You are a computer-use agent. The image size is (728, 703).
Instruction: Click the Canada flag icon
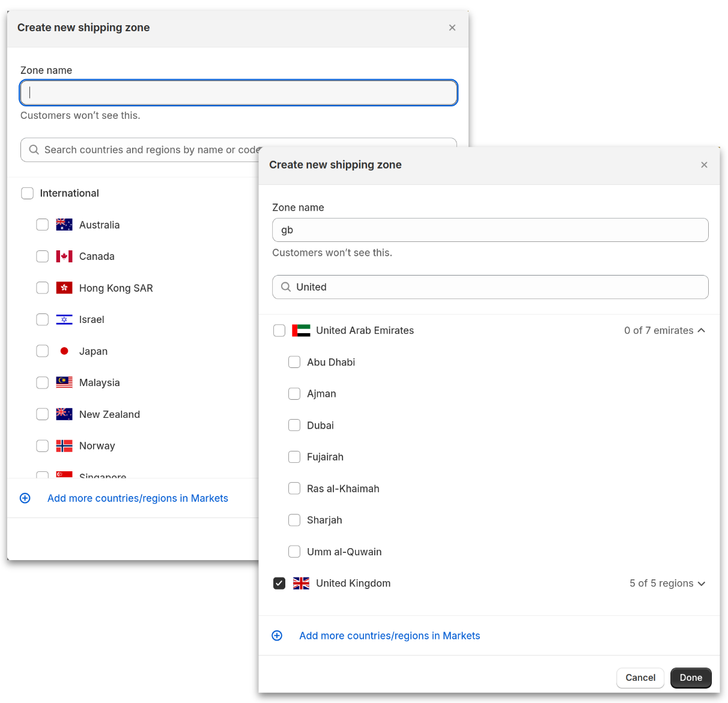pyautogui.click(x=64, y=256)
